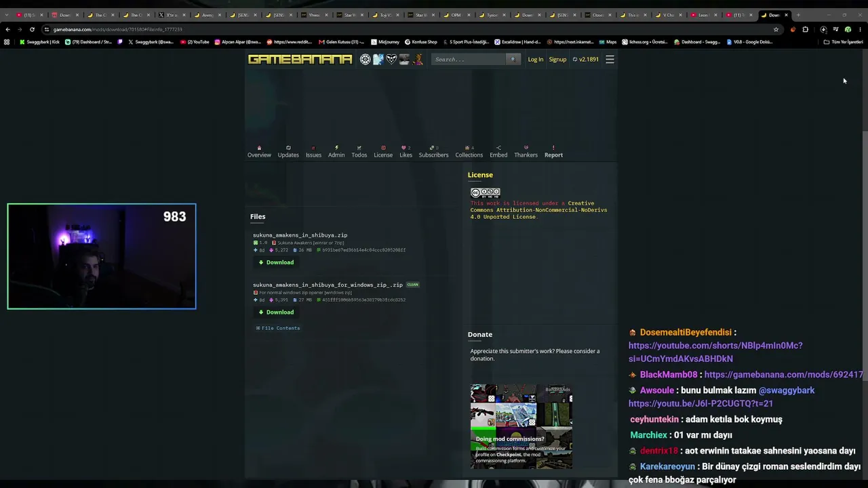Open the bookmarks apps grid icon
The width and height of the screenshot is (868, 488).
7,42
